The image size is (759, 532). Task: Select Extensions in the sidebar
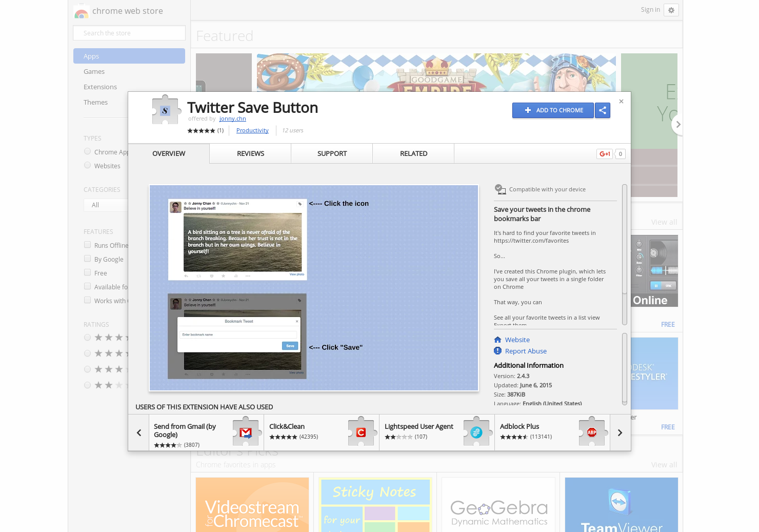tap(100, 87)
